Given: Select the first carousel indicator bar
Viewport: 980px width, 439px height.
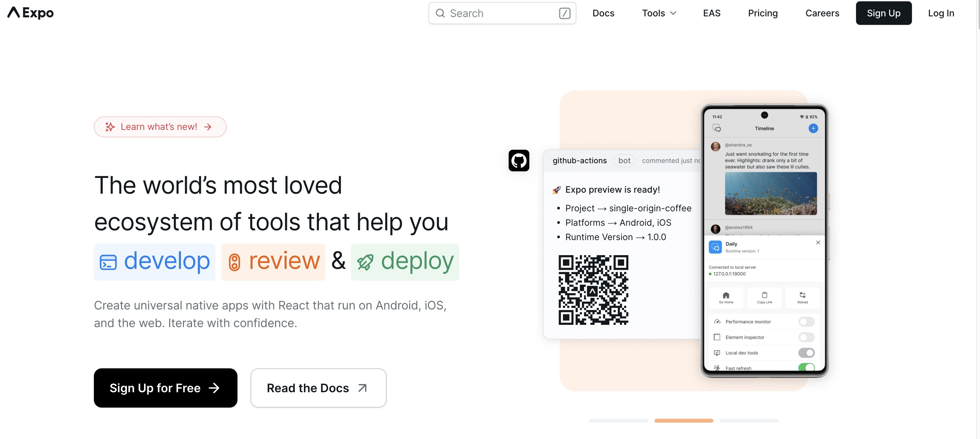Looking at the screenshot, I should pos(618,421).
